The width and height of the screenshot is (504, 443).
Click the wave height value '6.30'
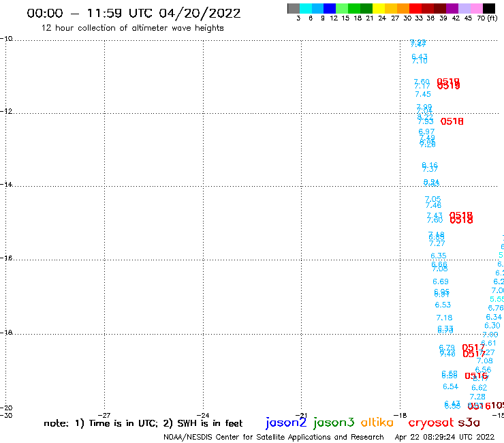492,326
